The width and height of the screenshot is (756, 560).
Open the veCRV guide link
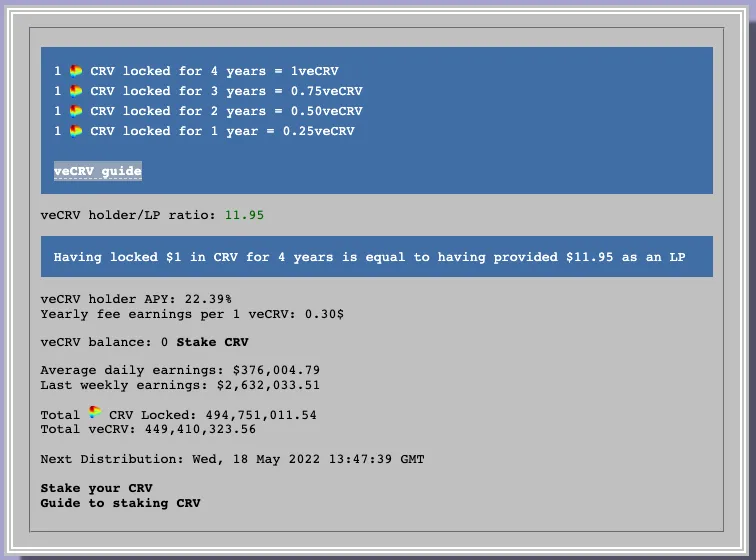(98, 171)
